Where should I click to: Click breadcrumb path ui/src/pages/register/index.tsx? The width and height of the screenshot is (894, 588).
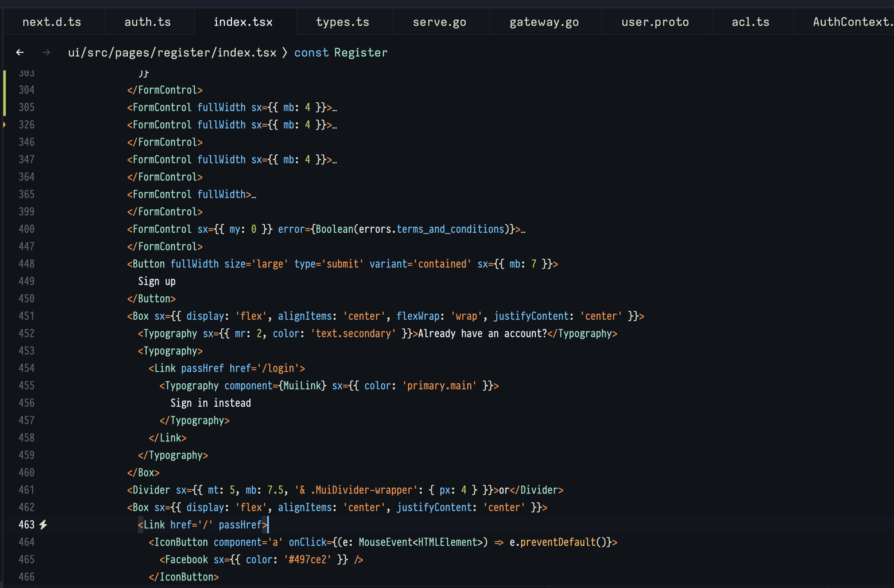pyautogui.click(x=172, y=53)
